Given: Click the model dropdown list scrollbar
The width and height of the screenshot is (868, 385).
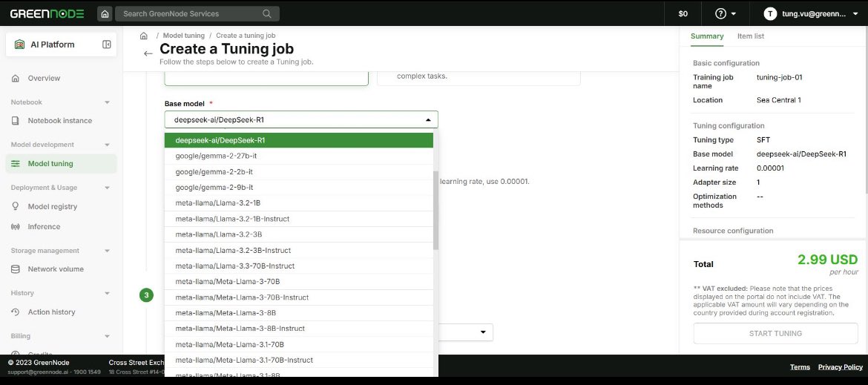Looking at the screenshot, I should 435,210.
